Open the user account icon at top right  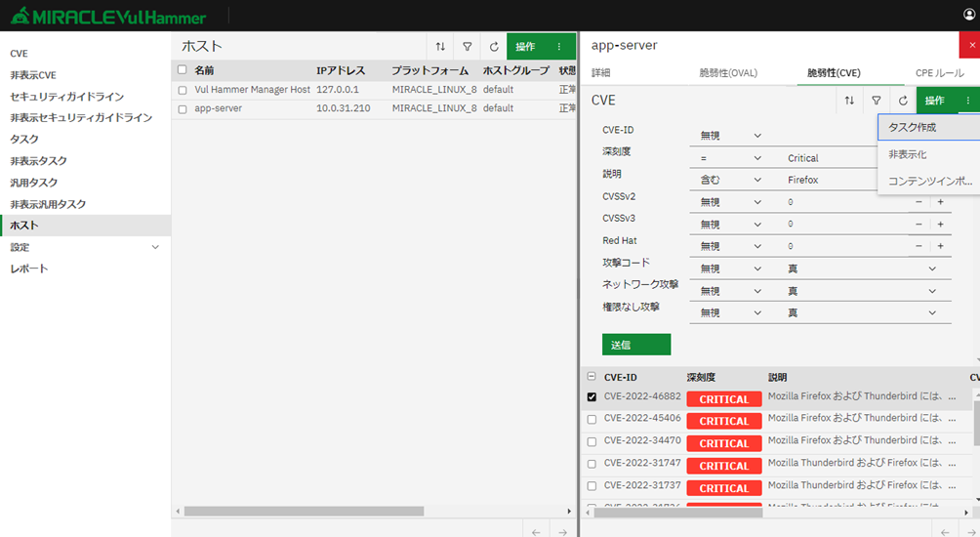coord(968,15)
